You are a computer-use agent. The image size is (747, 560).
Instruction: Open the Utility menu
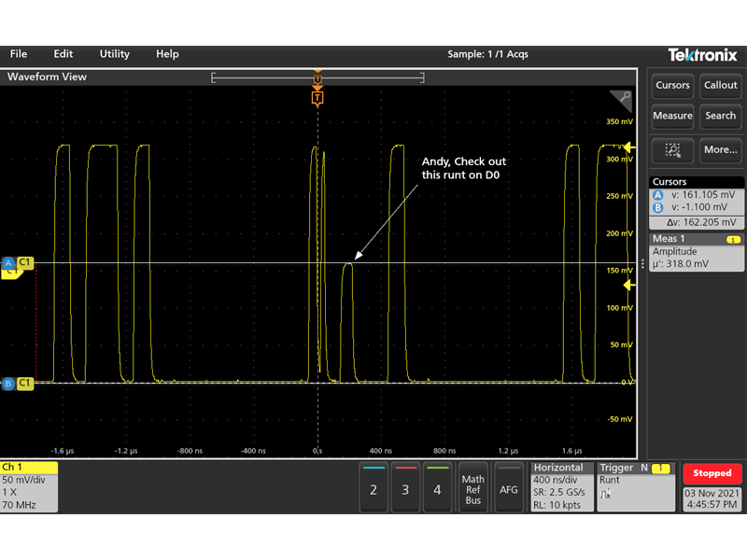(x=113, y=54)
